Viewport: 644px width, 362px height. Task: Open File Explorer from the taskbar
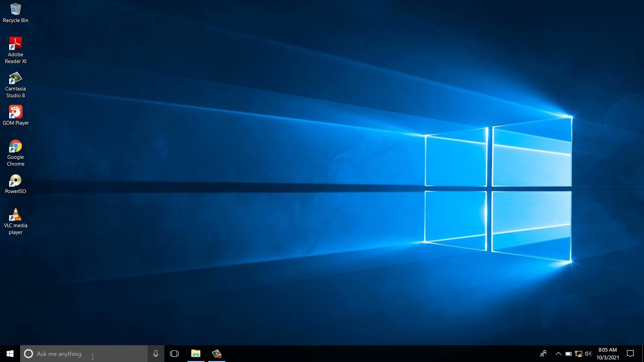(196, 353)
